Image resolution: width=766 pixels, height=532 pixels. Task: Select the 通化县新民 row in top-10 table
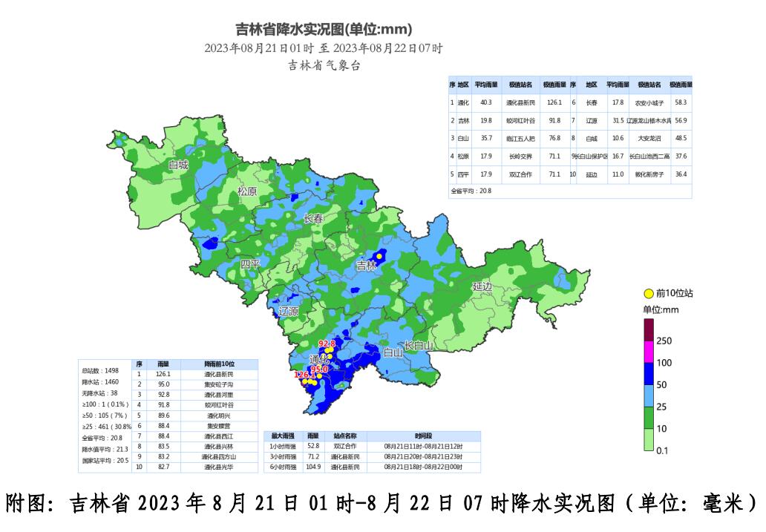[x=219, y=375]
